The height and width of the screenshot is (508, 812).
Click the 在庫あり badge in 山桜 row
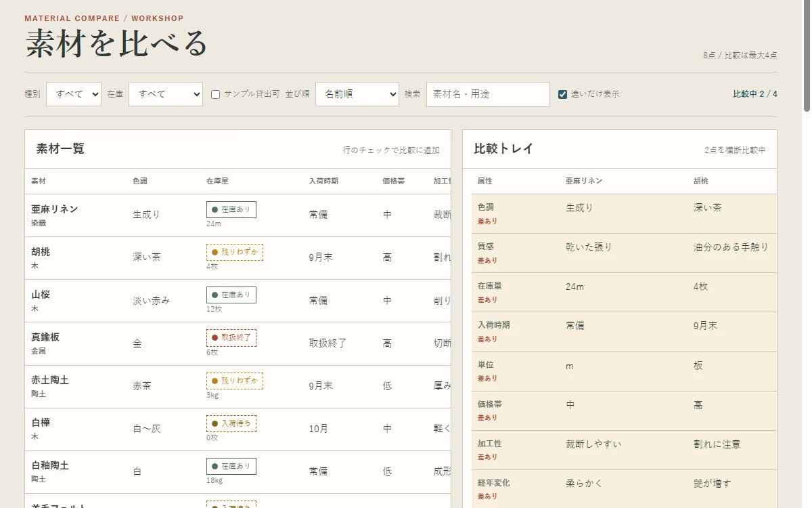[231, 295]
